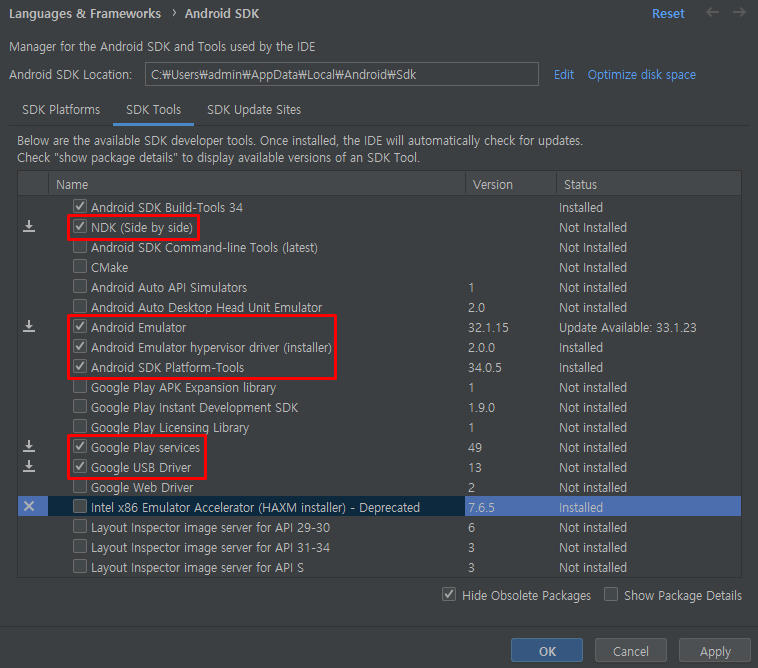Click the Version column header

coord(511,184)
